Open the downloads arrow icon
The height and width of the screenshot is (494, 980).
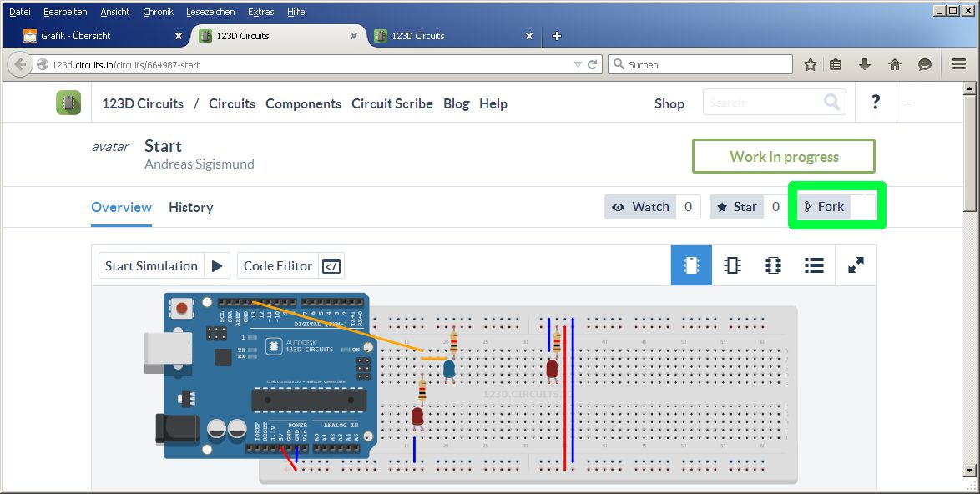click(865, 64)
